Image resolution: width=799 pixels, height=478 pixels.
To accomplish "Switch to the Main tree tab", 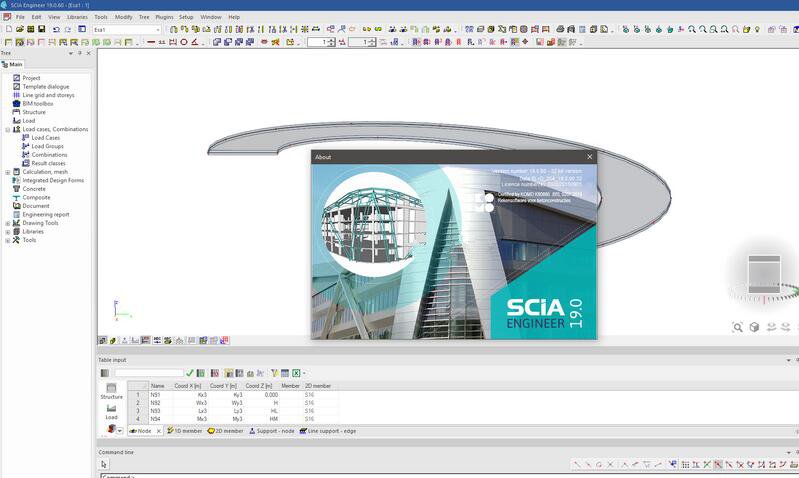I will tap(13, 64).
